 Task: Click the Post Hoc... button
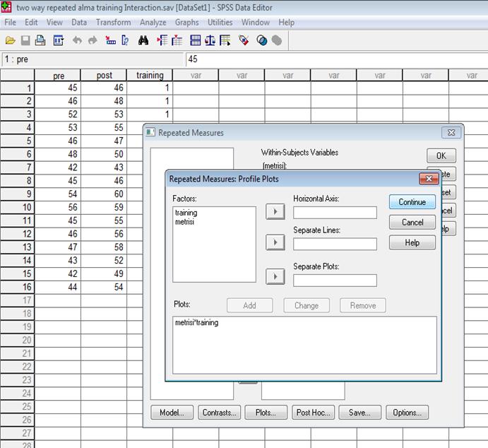(313, 413)
